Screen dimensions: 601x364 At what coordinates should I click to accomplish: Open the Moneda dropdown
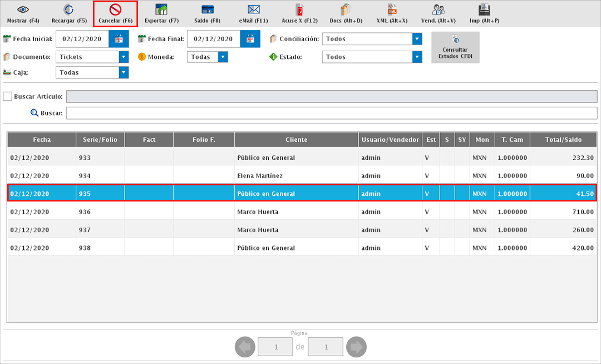(223, 57)
